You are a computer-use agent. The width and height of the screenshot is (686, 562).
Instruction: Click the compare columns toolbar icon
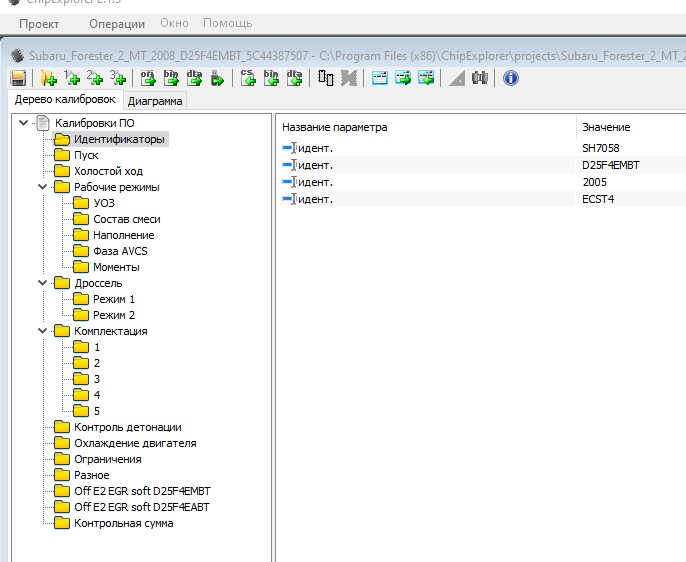(326, 78)
